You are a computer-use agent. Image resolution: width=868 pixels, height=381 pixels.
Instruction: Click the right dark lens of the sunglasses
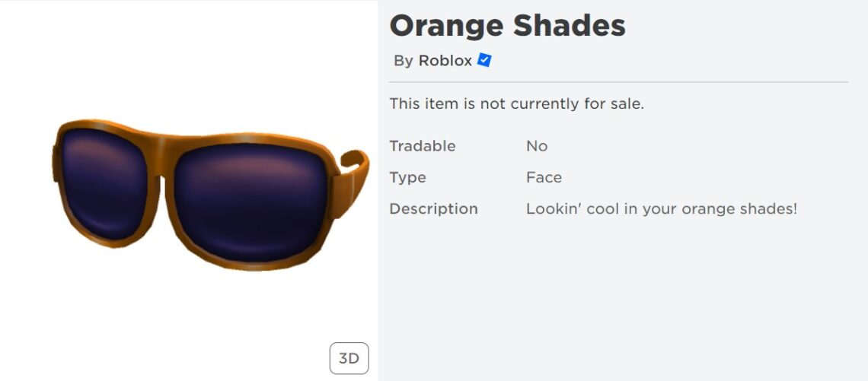(x=251, y=202)
